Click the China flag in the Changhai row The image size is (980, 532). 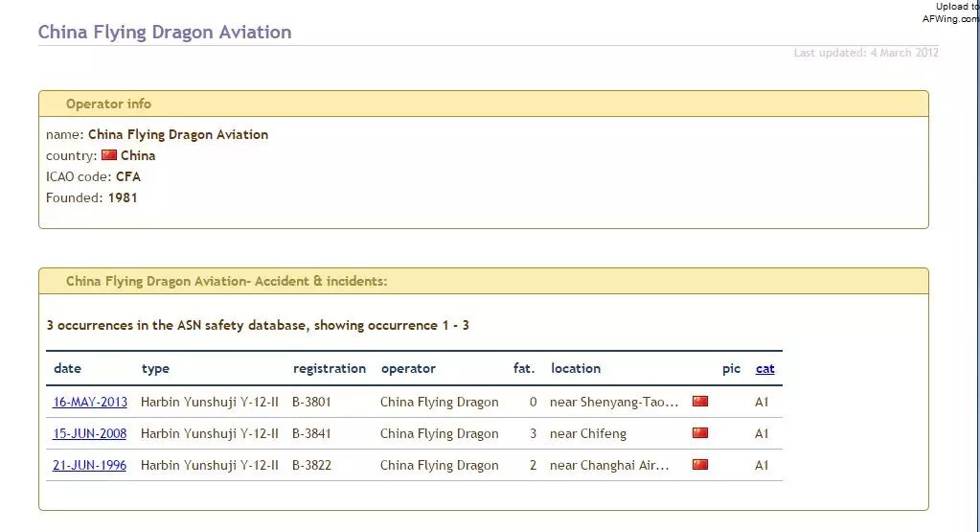pos(700,465)
